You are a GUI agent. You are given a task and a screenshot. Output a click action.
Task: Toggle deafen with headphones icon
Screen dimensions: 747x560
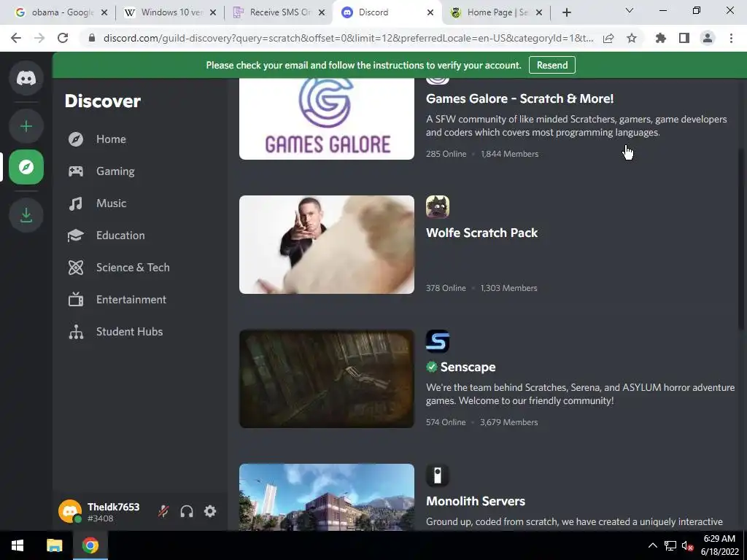pyautogui.click(x=187, y=511)
